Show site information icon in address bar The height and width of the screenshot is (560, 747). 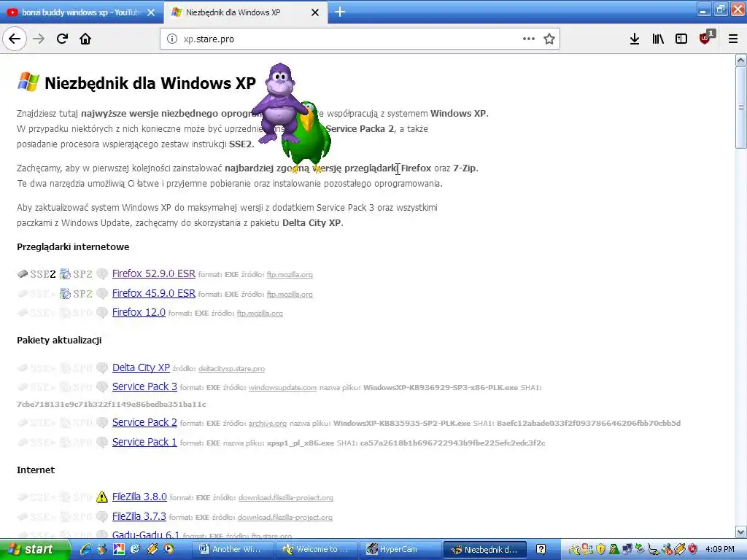[172, 39]
